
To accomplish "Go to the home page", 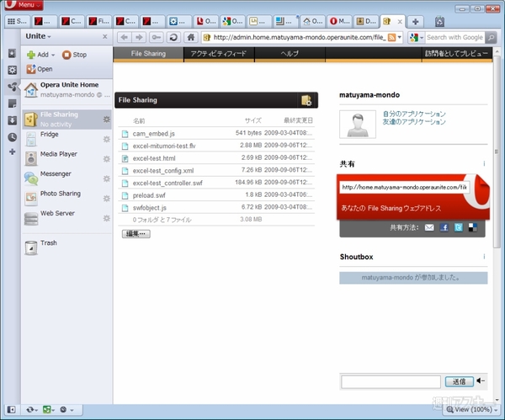I will coord(191,37).
